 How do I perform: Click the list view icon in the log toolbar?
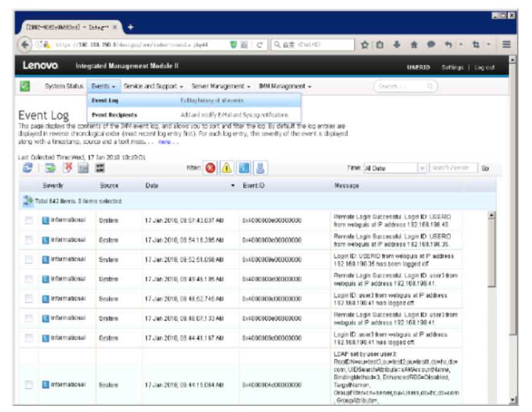point(100,168)
